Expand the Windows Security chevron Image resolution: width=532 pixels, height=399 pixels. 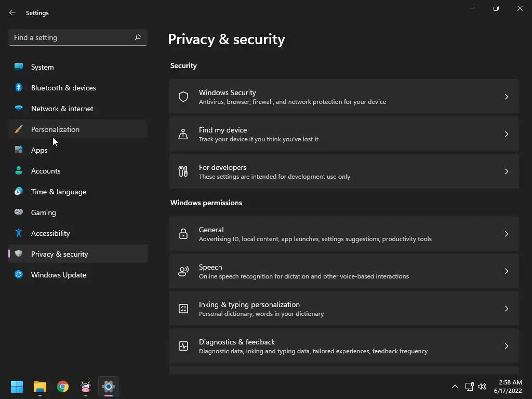point(507,97)
